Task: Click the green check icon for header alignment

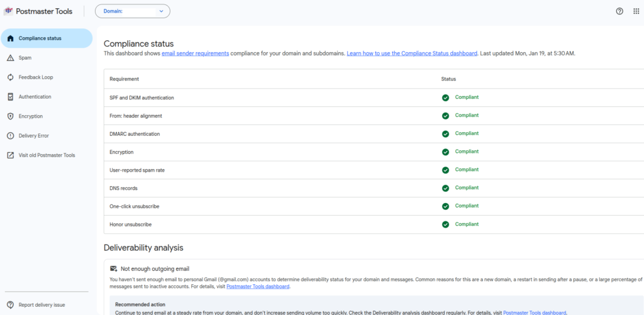Action: pyautogui.click(x=445, y=116)
